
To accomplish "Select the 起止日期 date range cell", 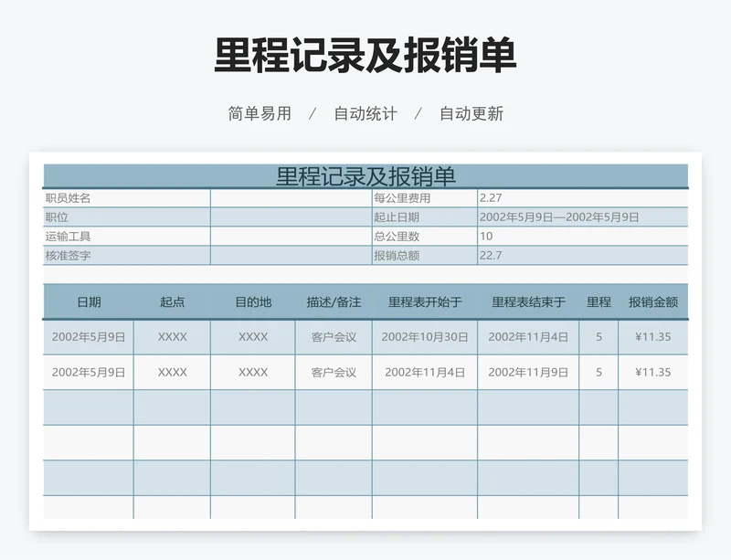I will pos(582,217).
